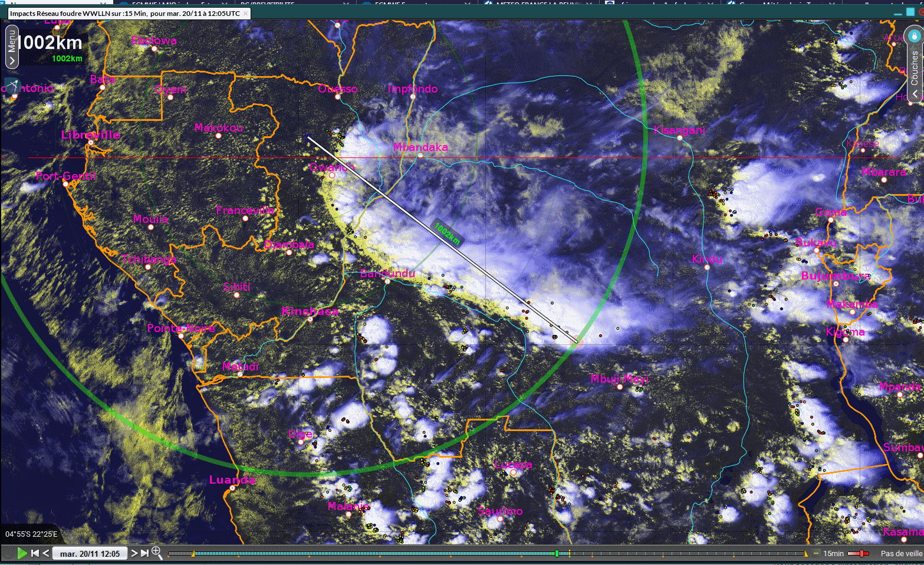The image size is (924, 565).
Task: Start animation with the green play button
Action: point(22,553)
